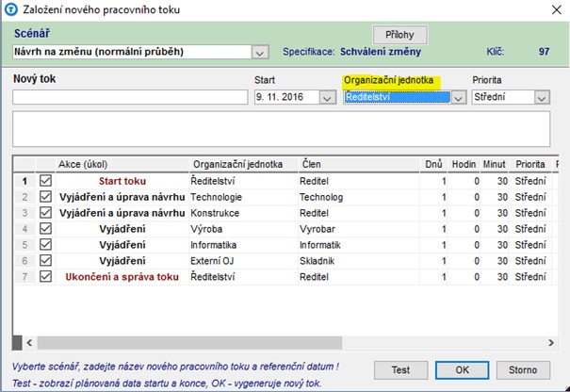
Task: Click the Konstrukce cell
Action: click(244, 213)
